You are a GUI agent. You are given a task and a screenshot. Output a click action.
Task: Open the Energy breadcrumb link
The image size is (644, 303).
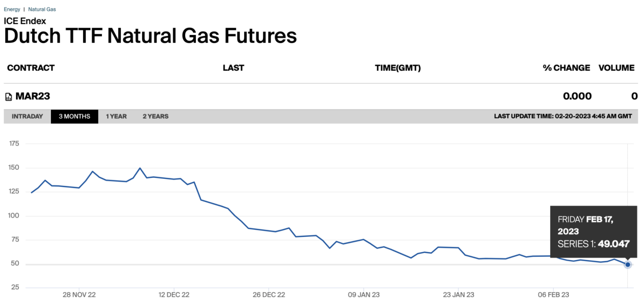coord(12,9)
